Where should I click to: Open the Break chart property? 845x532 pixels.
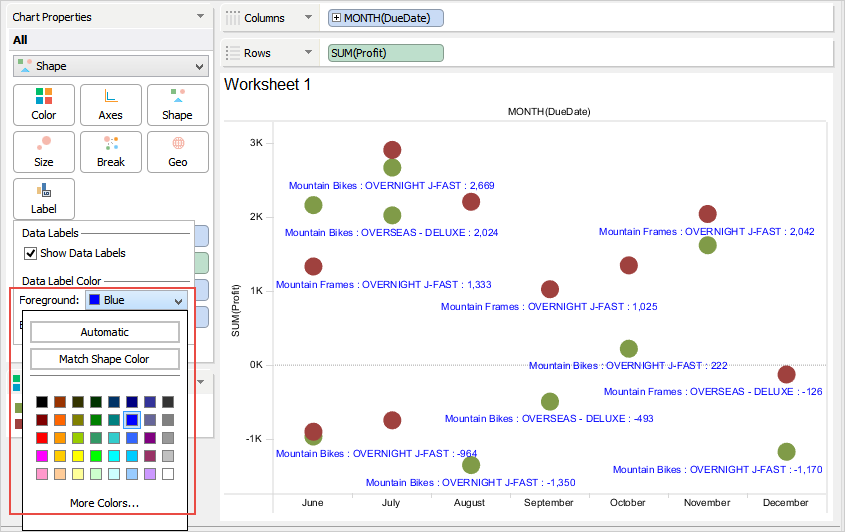tap(110, 151)
